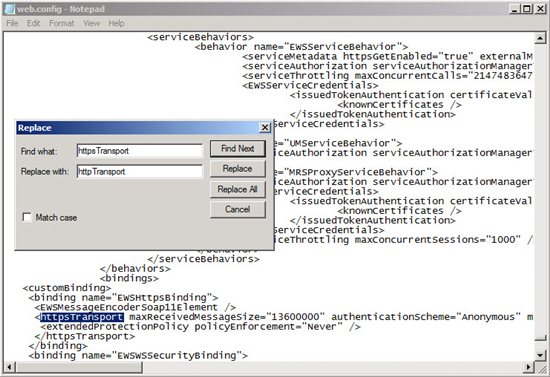
Task: Click the <bindings> opening tag
Action: (x=129, y=278)
